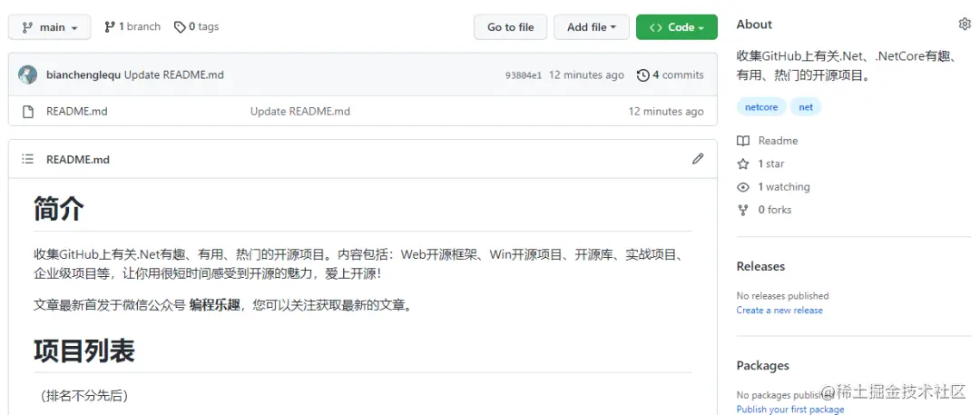This screenshot has height=415, width=980.
Task: Click the bold 编程乐趣 text
Action: coord(214,305)
